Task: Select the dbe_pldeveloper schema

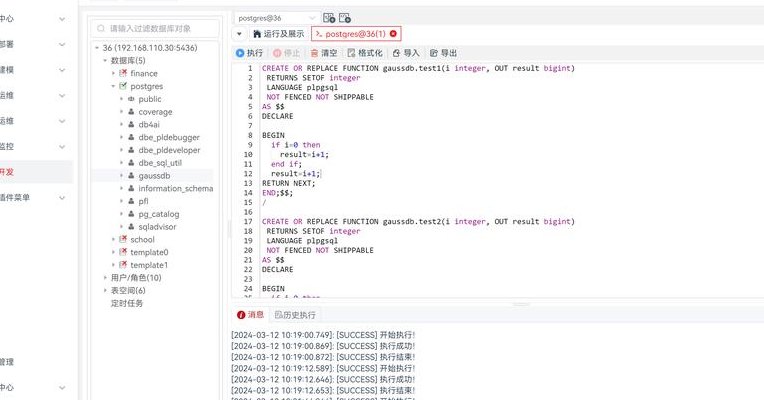Action: click(x=169, y=150)
